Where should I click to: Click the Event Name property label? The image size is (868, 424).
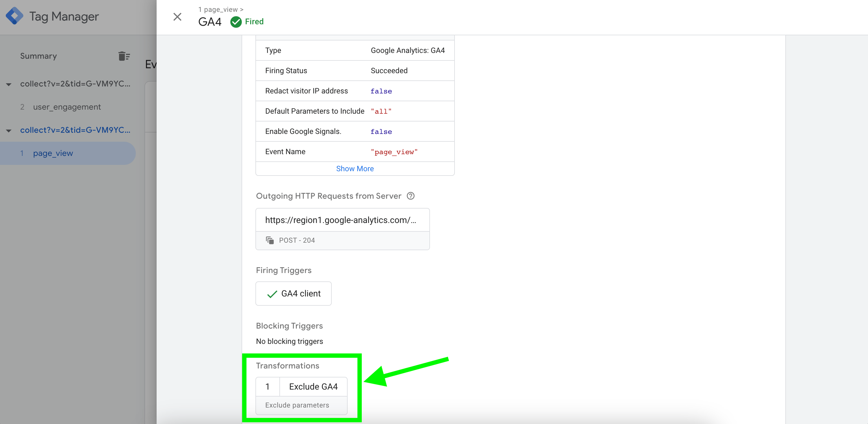tap(285, 152)
